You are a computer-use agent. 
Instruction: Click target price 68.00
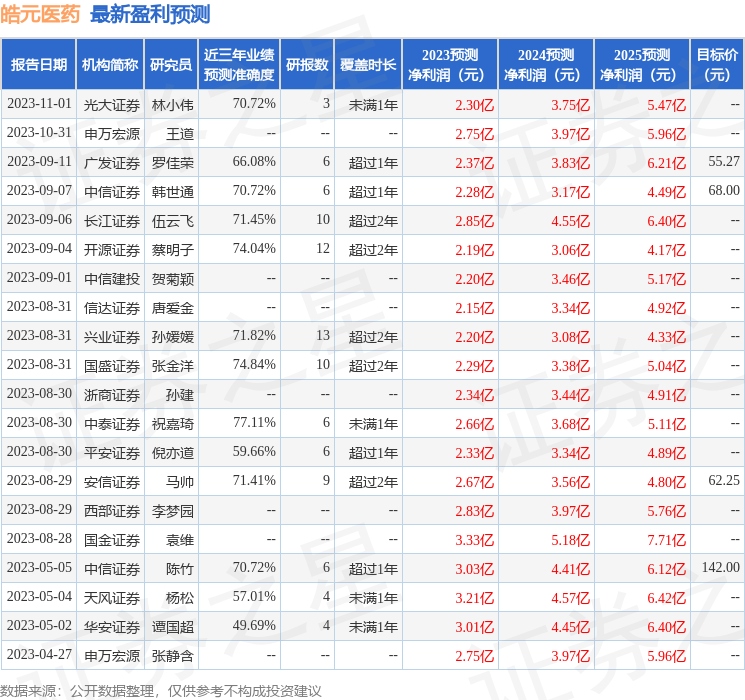tap(724, 191)
